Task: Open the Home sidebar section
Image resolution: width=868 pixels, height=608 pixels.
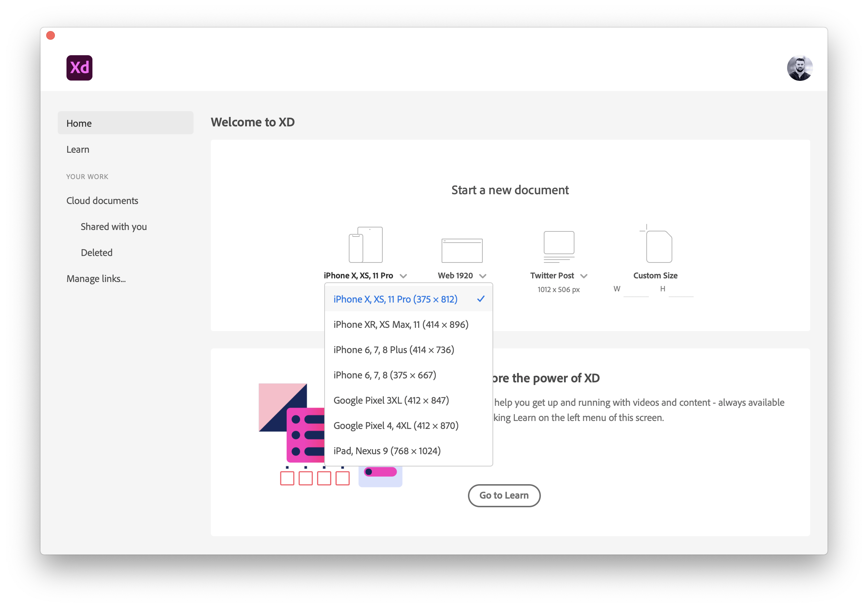Action: pos(126,123)
